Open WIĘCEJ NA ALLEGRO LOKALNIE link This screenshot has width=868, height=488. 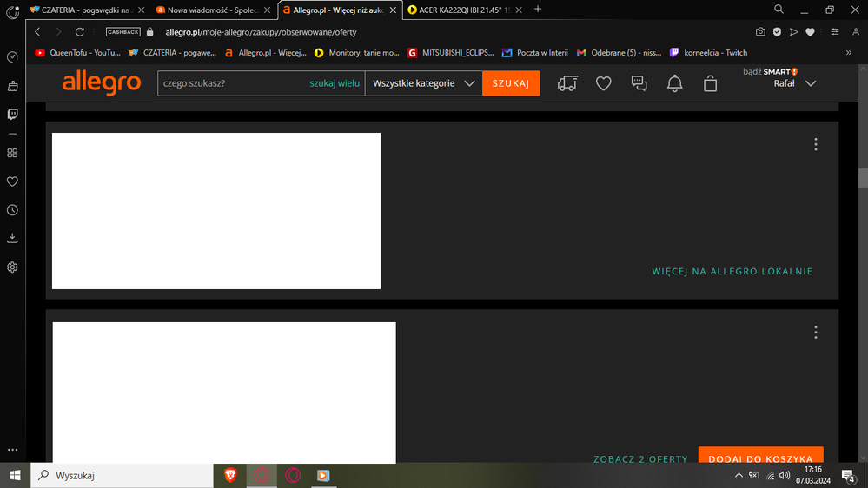coord(732,271)
